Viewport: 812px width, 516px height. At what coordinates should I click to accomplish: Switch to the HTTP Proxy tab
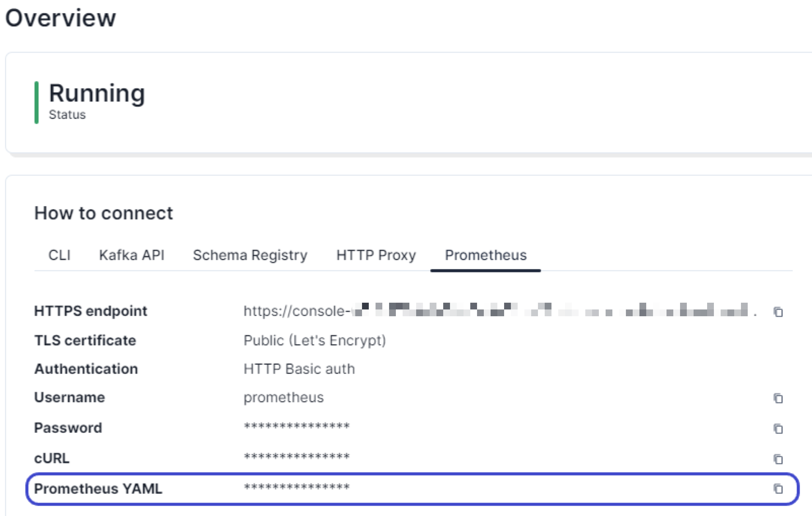click(376, 255)
